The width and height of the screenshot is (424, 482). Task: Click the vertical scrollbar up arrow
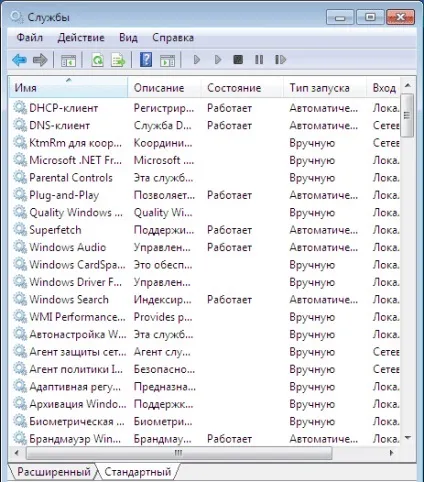(407, 85)
